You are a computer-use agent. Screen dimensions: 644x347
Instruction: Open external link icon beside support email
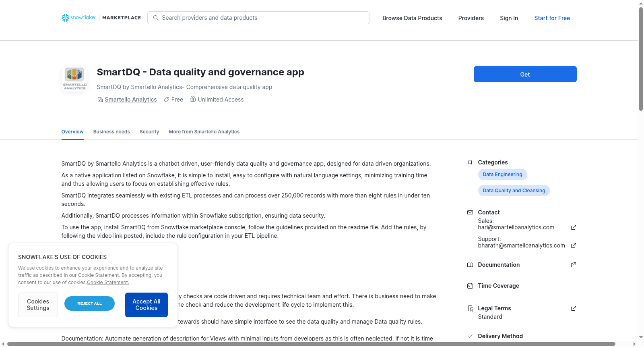click(x=574, y=245)
